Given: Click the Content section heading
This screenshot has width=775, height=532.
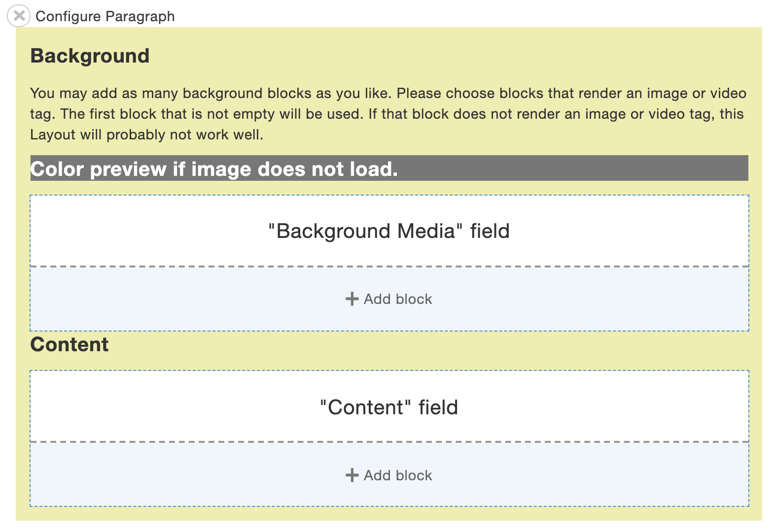Looking at the screenshot, I should (70, 344).
